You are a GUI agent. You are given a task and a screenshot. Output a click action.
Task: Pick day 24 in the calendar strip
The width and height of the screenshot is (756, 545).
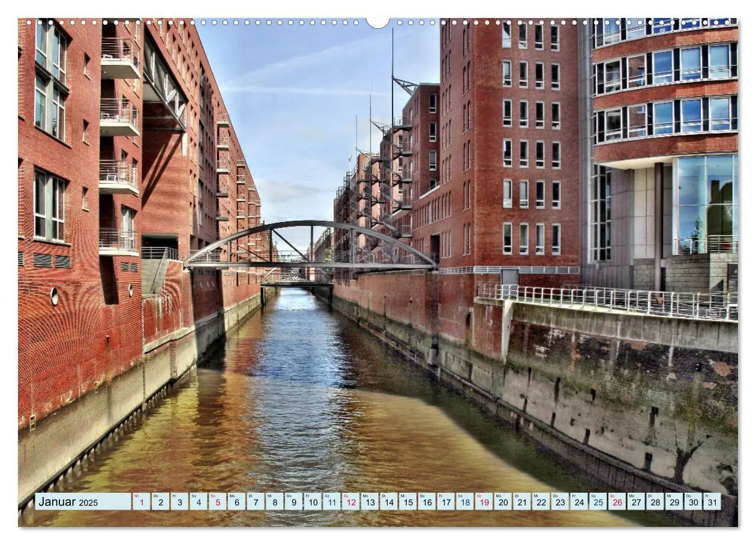(579, 502)
